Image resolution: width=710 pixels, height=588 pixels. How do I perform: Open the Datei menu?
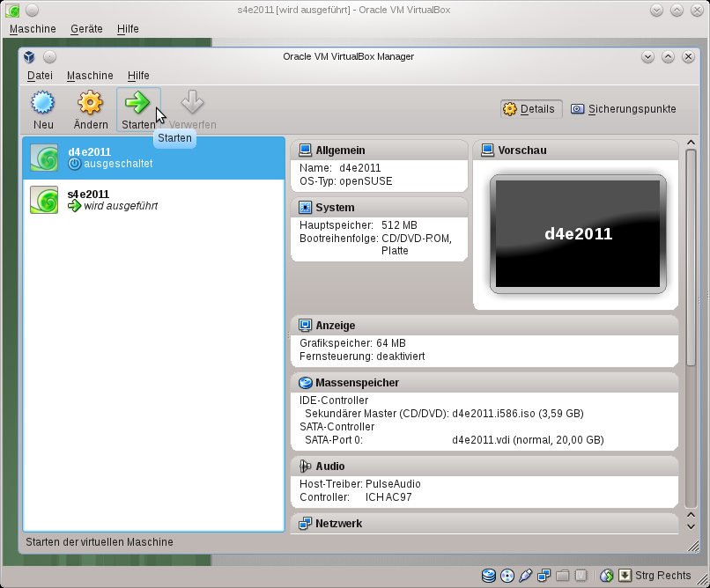pos(40,76)
